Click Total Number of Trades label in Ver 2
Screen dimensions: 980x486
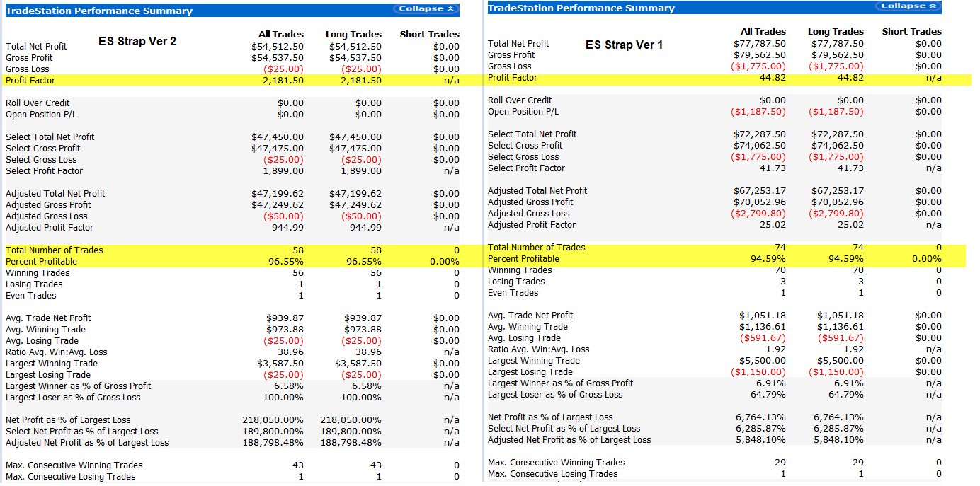pos(54,250)
